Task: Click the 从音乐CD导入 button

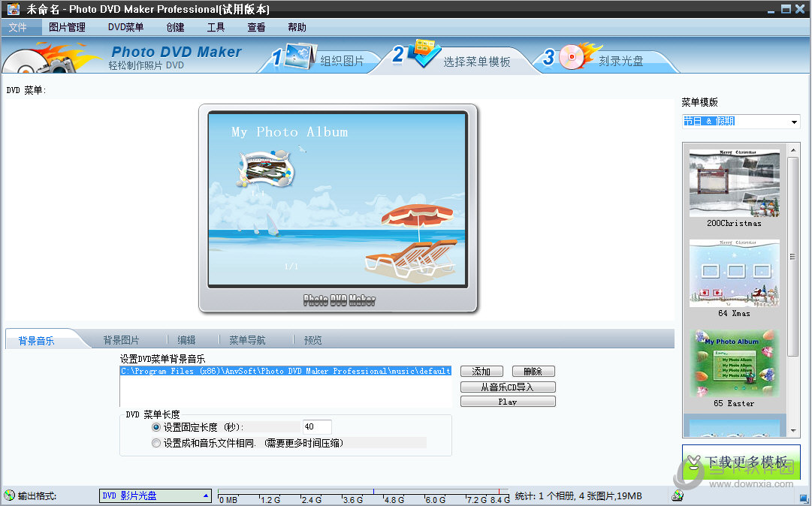Action: tap(508, 387)
